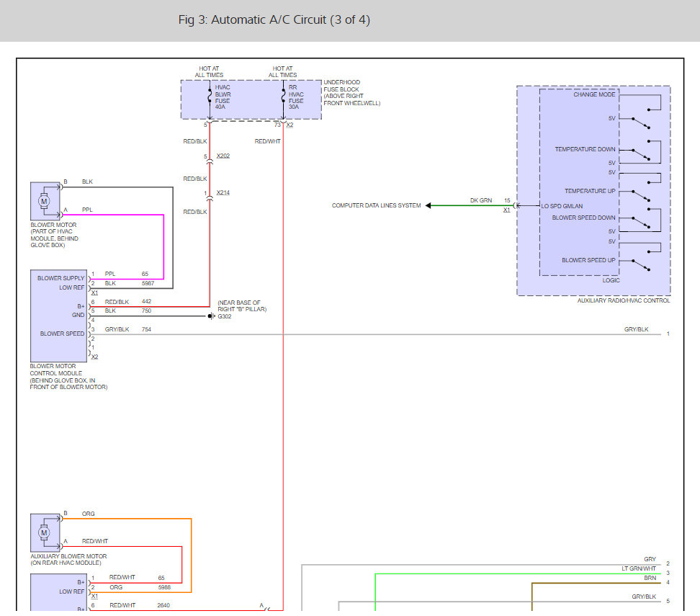The height and width of the screenshot is (616, 700).
Task: Click the 'ORG' label at auxiliary motor terminal B
Action: 89,514
